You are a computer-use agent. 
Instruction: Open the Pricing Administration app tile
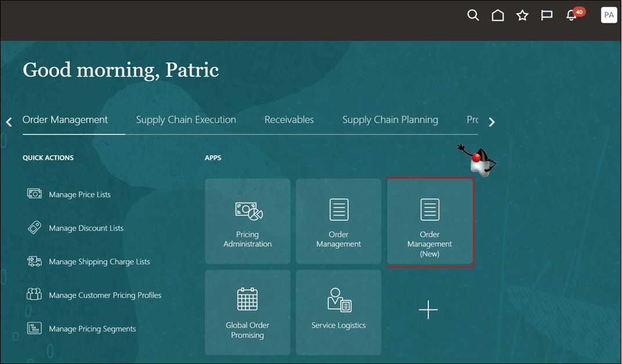[x=248, y=221]
